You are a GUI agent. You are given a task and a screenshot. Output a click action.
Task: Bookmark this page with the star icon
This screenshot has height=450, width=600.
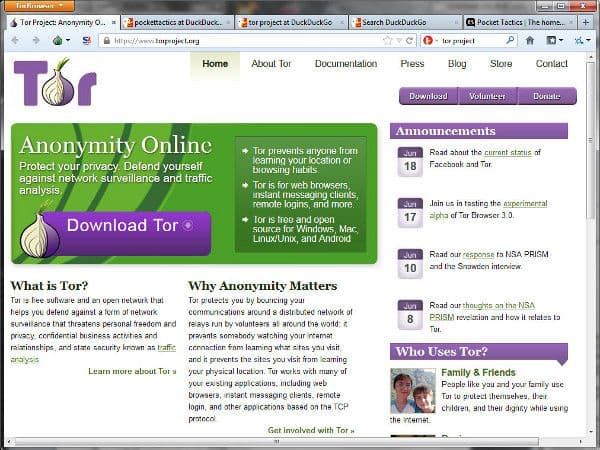pos(388,41)
